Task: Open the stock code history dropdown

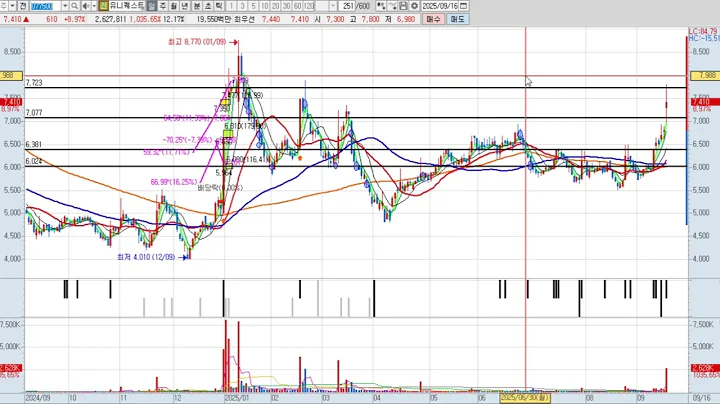Action: (65, 6)
